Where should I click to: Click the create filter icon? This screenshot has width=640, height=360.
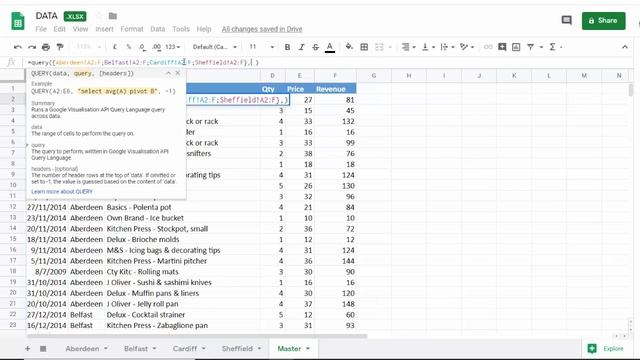click(530, 47)
